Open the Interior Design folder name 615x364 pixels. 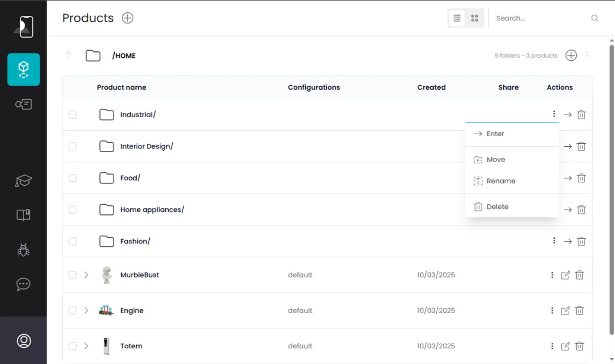tap(146, 146)
